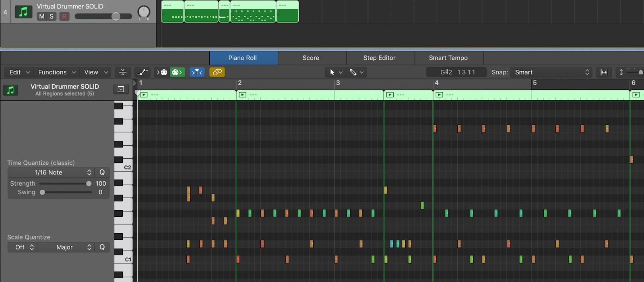Toggle MIDI In button in Piano Roll
Screen dimensions: 644x282
click(162, 72)
